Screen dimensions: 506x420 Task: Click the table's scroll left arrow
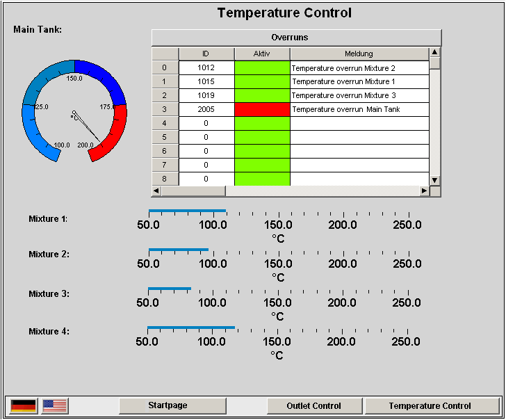point(156,191)
